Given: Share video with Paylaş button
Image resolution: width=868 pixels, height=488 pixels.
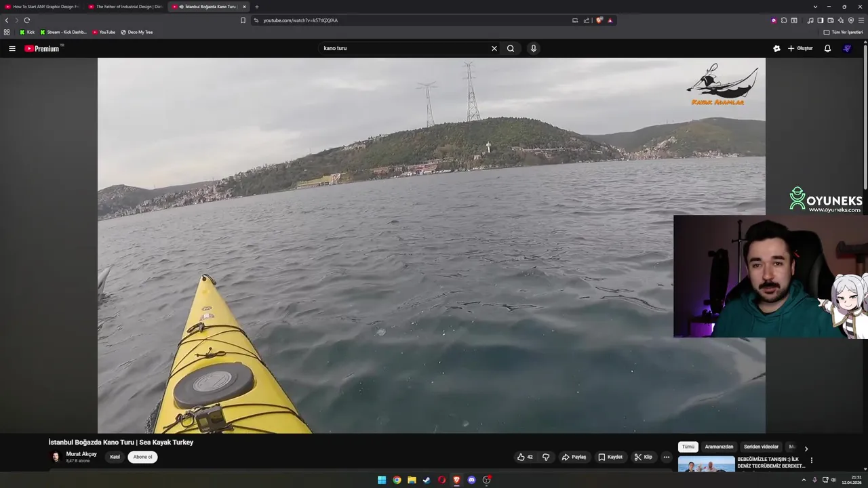Looking at the screenshot, I should click(x=574, y=457).
